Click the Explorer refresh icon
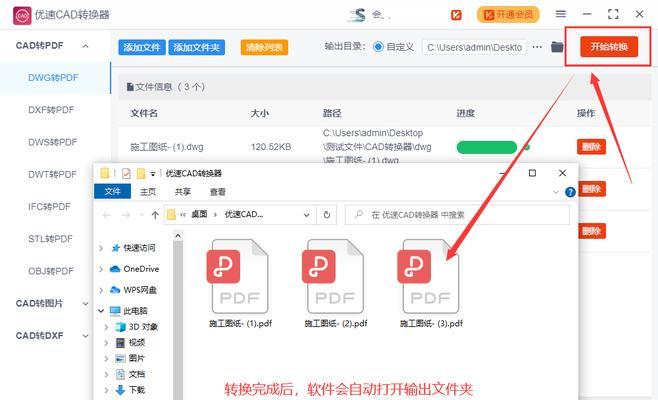This screenshot has height=400, width=658. click(x=326, y=215)
